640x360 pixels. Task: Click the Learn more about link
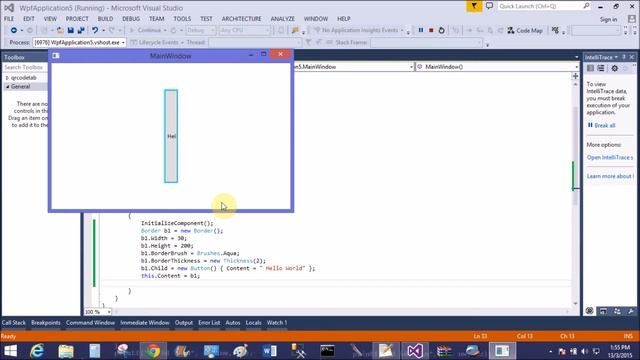pyautogui.click(x=610, y=176)
